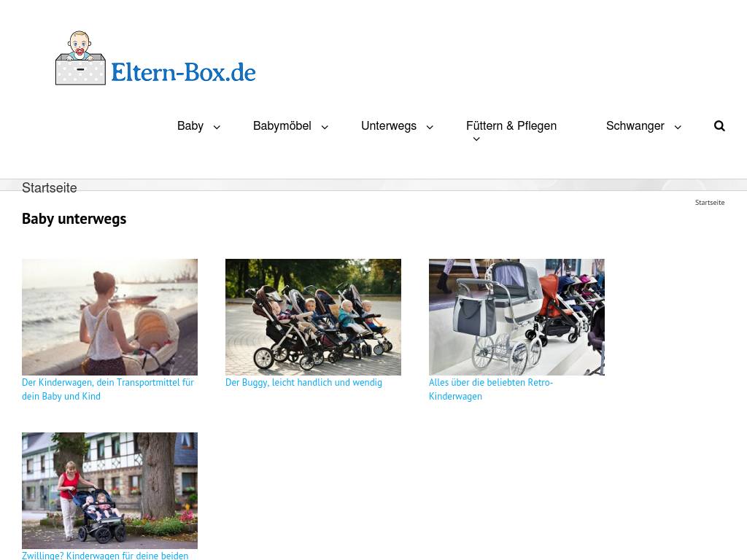
Task: Open the Babymöbel menu item
Action: [282, 125]
